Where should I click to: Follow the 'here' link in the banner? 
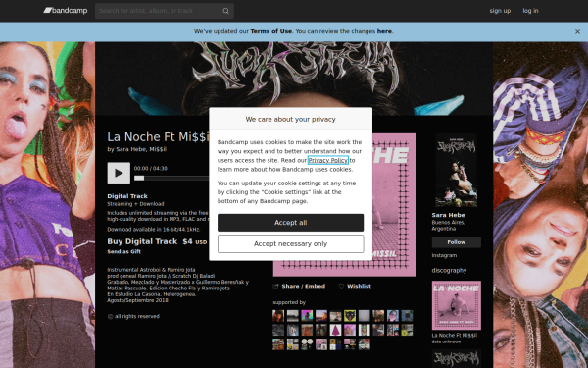[384, 31]
